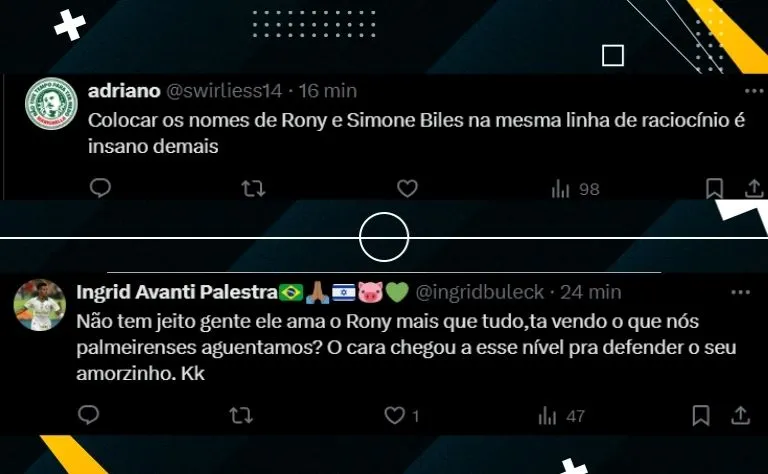Open the 16 min timestamp

tap(328, 91)
